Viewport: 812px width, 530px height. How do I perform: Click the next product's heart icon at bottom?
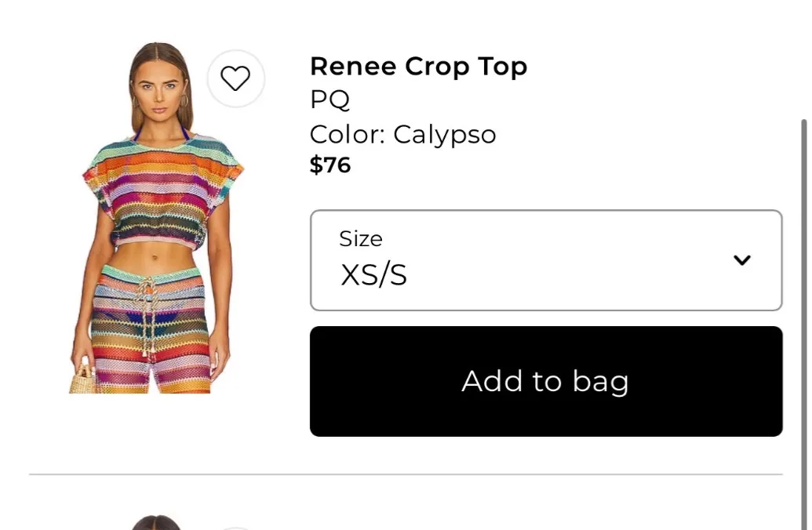[235, 527]
